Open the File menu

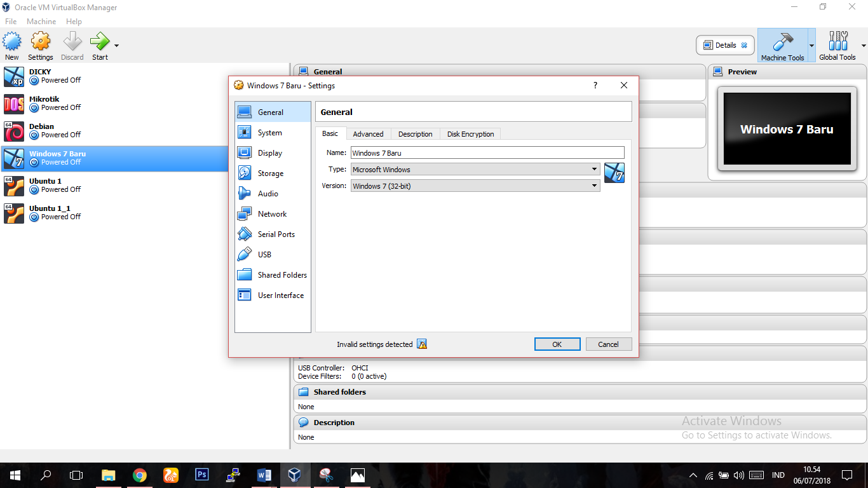tap(11, 22)
